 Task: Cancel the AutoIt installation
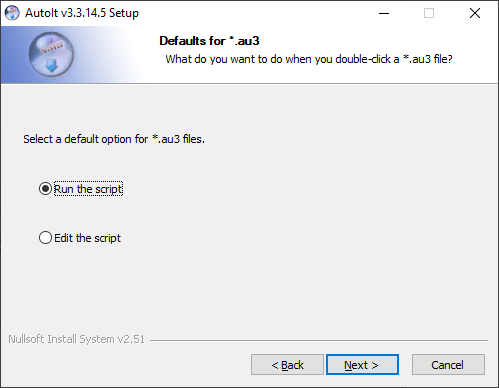point(448,365)
